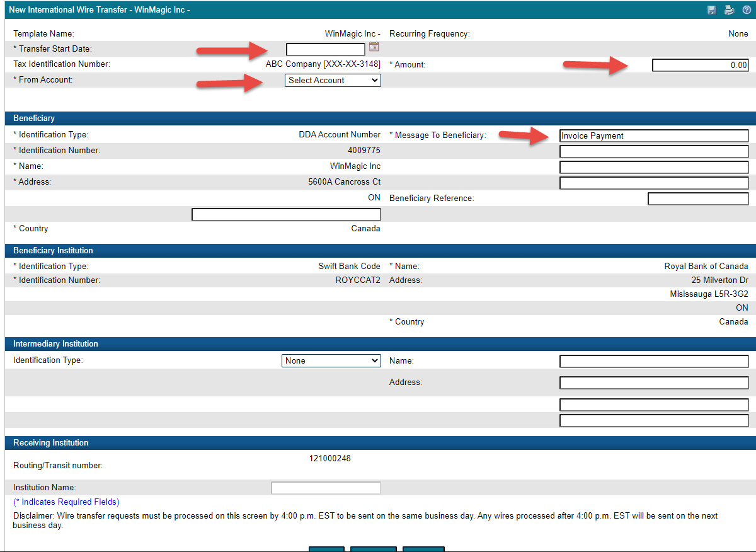
Task: Select third Message To Beneficiary line
Action: pos(654,167)
